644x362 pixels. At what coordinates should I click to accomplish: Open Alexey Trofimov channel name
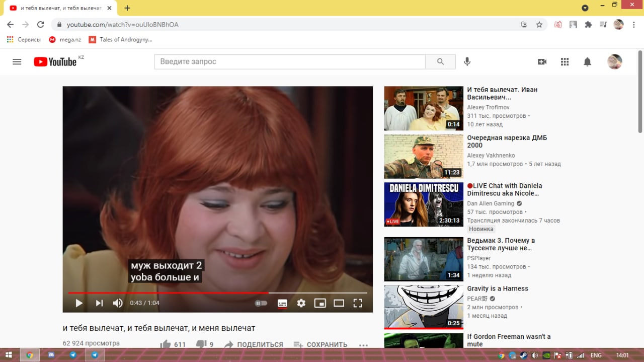(488, 107)
